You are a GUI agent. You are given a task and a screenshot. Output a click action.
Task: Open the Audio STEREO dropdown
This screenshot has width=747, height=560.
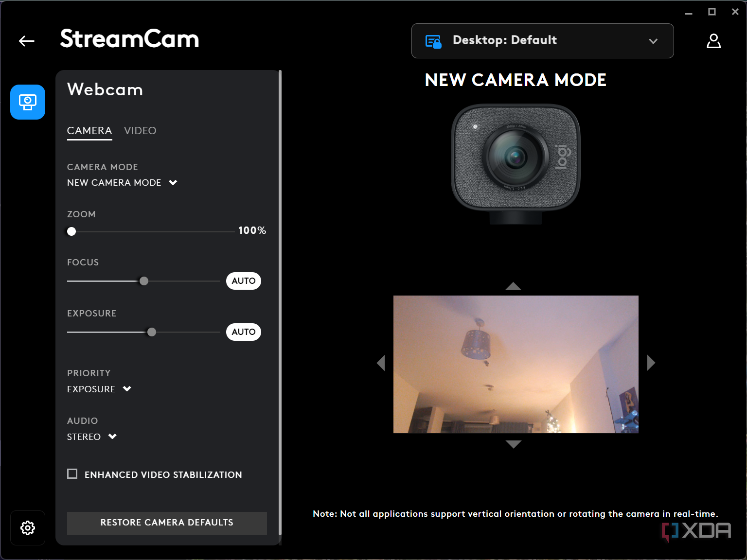[92, 437]
